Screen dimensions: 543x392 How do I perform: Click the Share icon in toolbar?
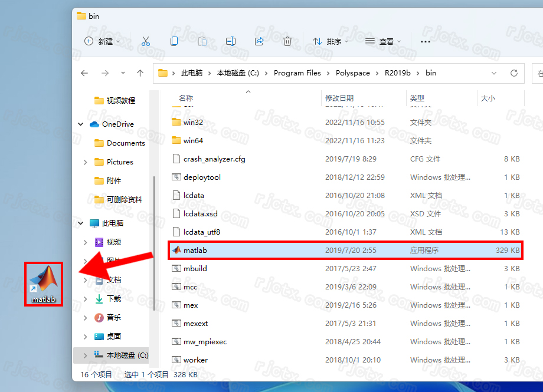point(259,41)
